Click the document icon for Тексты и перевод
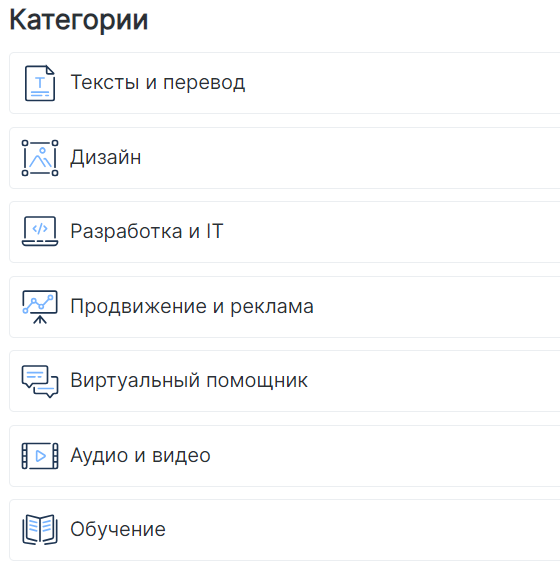Screen dimensions: 560x566 (x=40, y=83)
